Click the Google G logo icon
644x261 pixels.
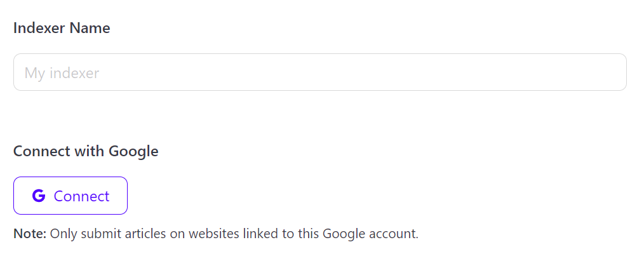point(39,196)
